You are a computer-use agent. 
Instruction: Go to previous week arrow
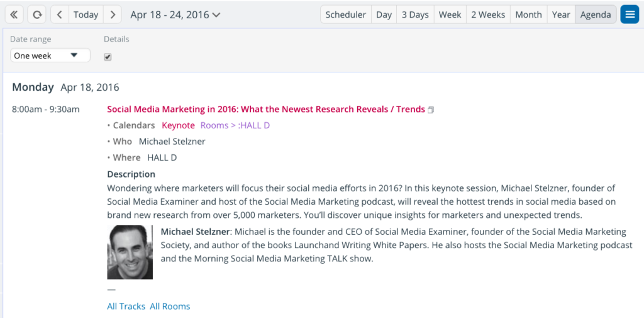point(60,15)
